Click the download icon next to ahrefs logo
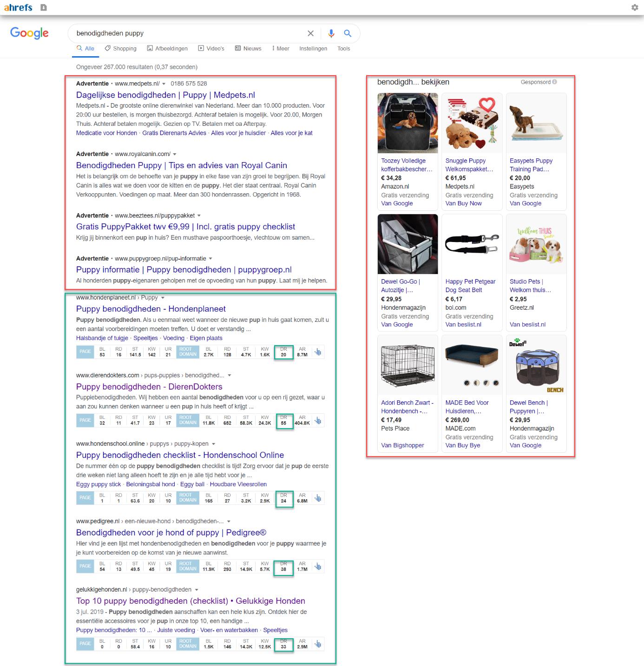Viewport: 644px width, 666px height. click(44, 7)
